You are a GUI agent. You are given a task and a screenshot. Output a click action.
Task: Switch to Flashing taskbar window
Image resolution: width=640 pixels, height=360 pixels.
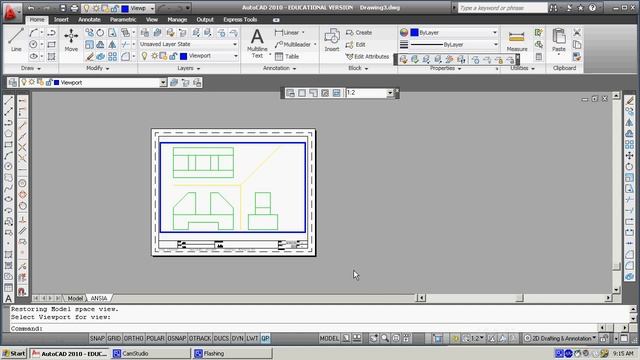(x=232, y=353)
